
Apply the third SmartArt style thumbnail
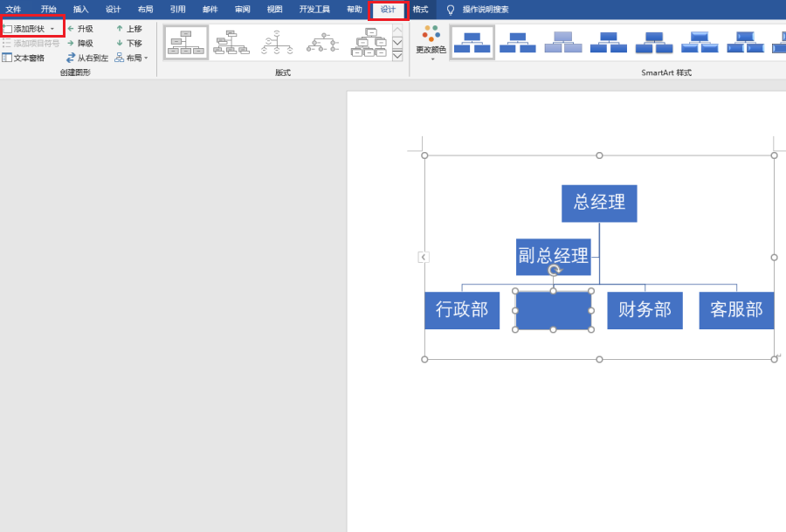pyautogui.click(x=562, y=42)
